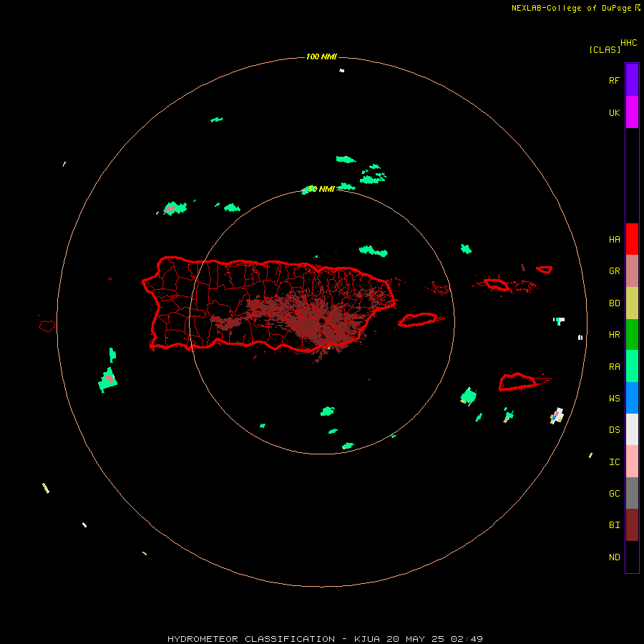The height and width of the screenshot is (644, 644).
Task: Click the 50 NMI range ring label
Action: pyautogui.click(x=321, y=189)
